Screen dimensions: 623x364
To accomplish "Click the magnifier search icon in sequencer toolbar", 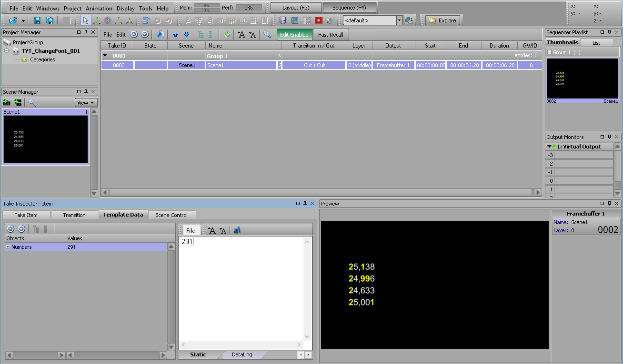I will tap(267, 35).
